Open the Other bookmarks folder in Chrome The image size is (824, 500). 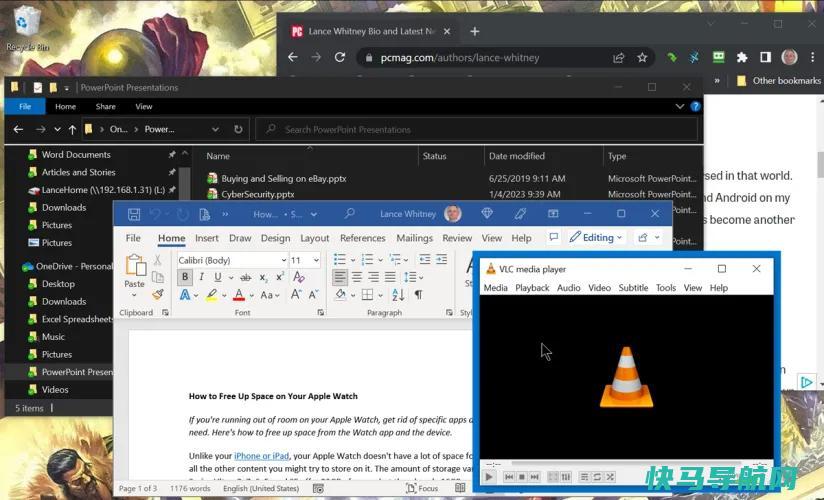[x=778, y=80]
